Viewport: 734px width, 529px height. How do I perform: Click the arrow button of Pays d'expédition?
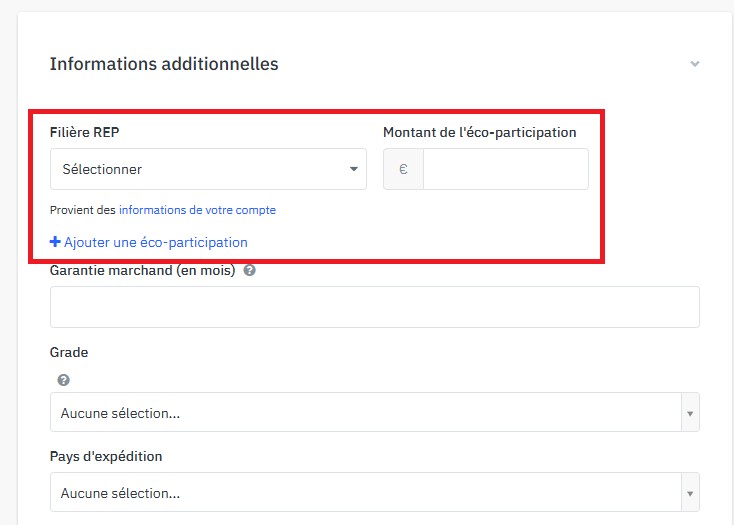(689, 493)
